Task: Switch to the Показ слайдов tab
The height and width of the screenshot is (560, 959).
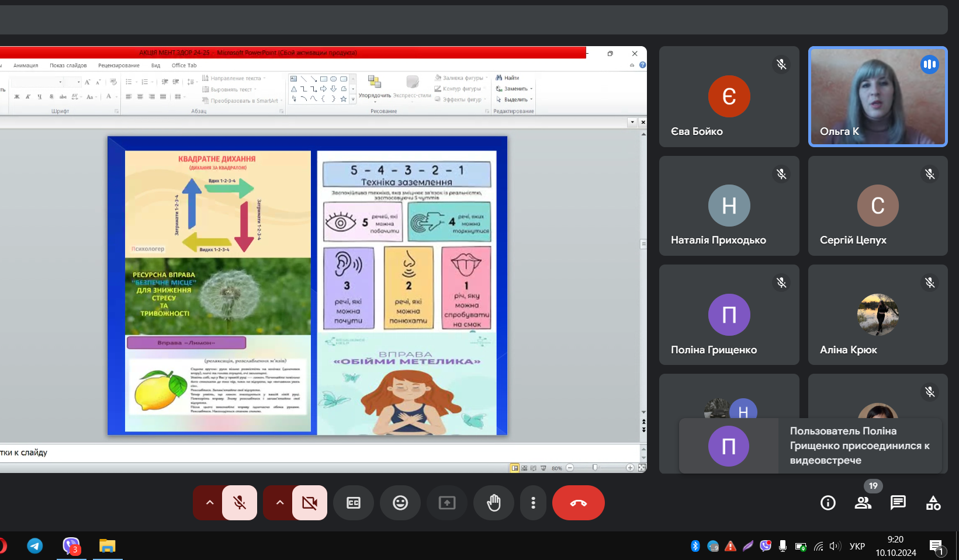Action: [x=68, y=65]
